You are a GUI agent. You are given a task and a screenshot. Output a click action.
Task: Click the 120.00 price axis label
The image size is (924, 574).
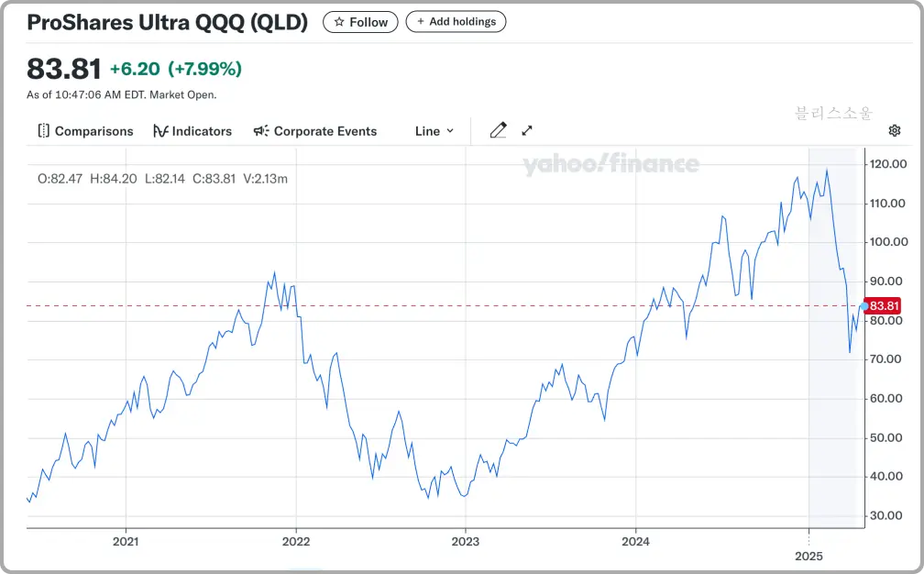888,164
